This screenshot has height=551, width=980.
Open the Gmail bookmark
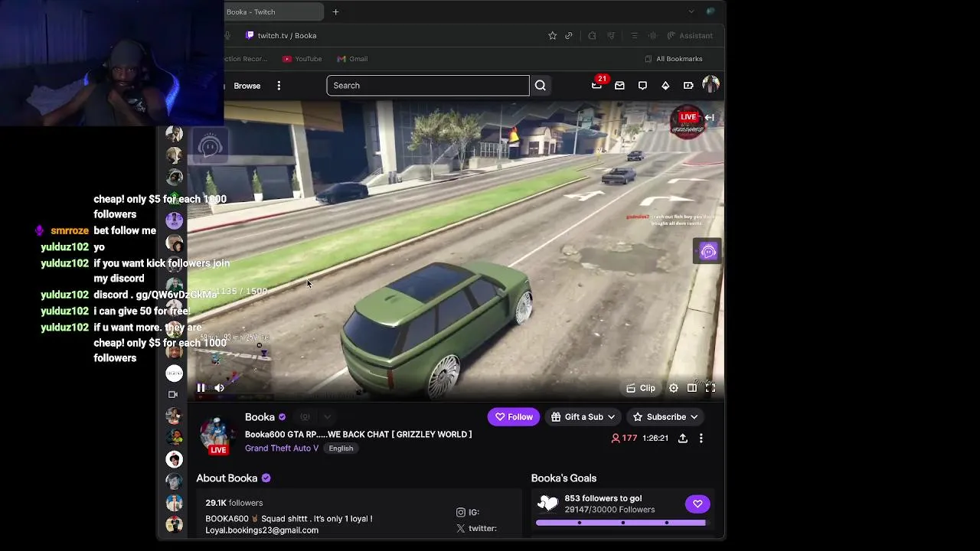(352, 59)
